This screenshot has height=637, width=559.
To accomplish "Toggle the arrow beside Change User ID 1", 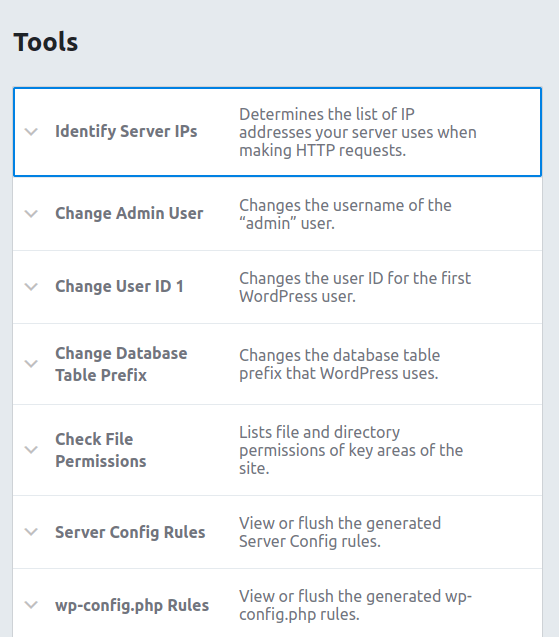I will (x=31, y=287).
